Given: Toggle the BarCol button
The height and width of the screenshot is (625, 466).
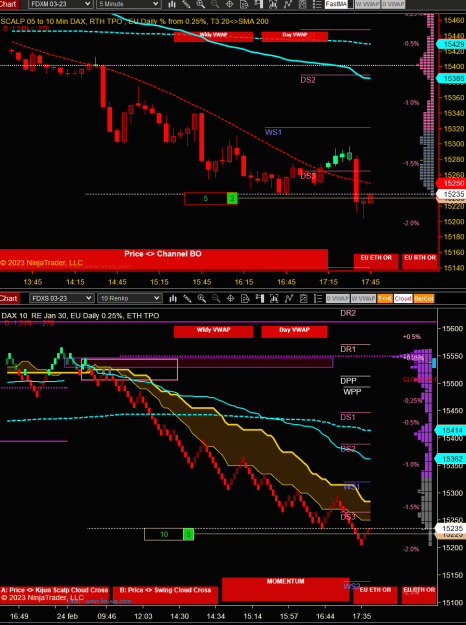Looking at the screenshot, I should click(424, 299).
